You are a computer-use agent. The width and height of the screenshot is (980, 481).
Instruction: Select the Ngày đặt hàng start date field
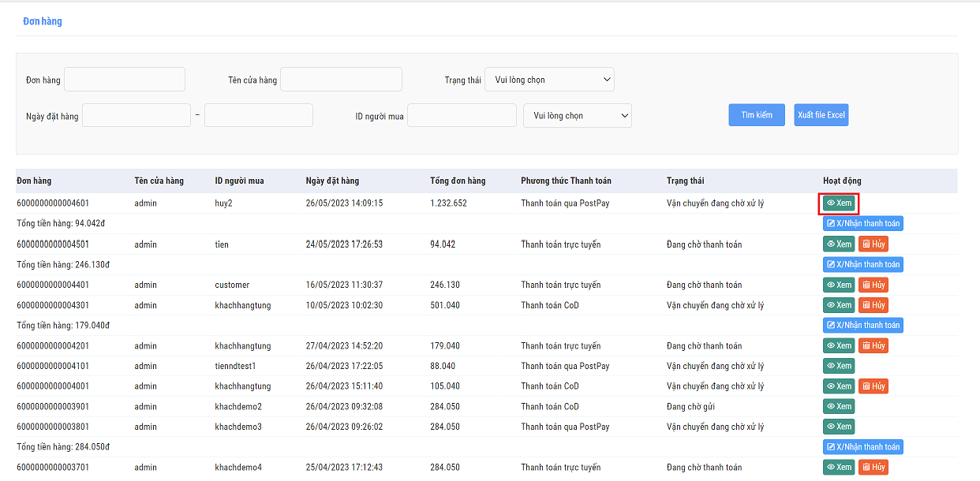point(137,116)
